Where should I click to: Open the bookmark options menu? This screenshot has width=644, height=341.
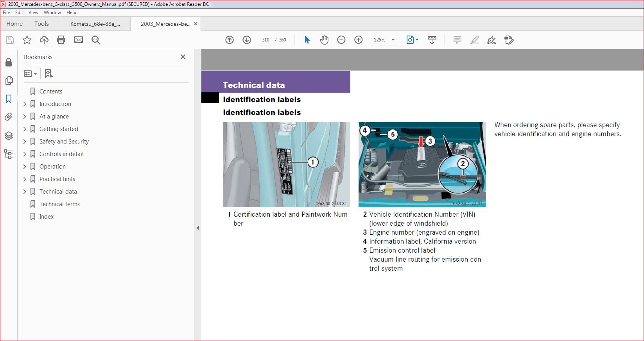click(x=30, y=74)
